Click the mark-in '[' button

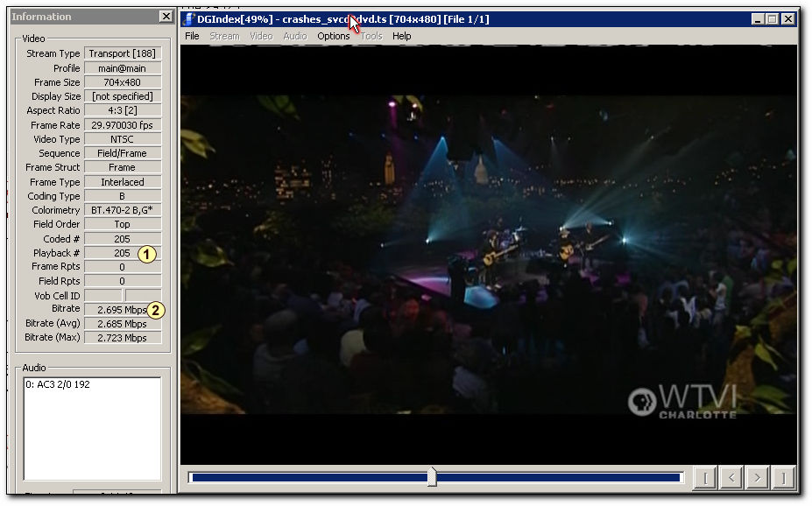704,477
